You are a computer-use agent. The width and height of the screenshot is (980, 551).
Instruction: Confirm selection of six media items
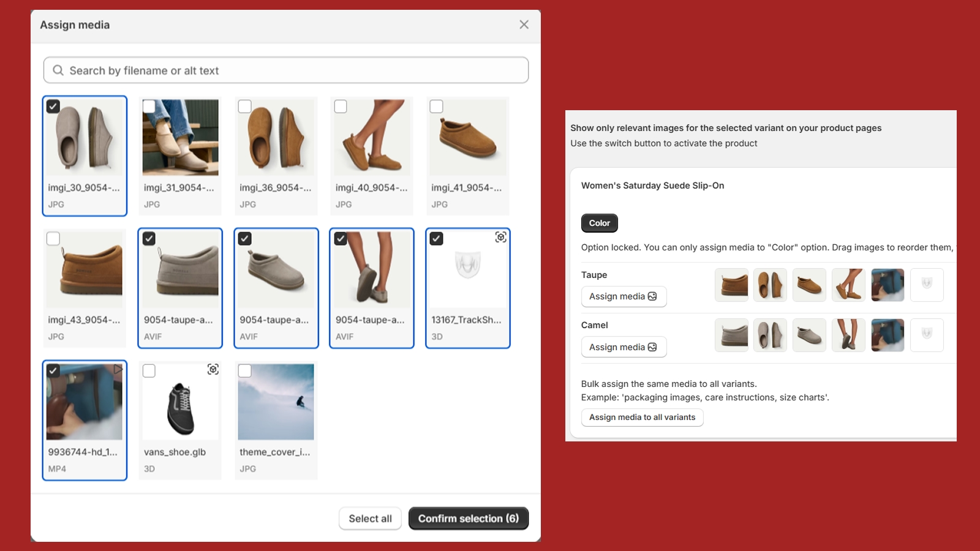(468, 519)
